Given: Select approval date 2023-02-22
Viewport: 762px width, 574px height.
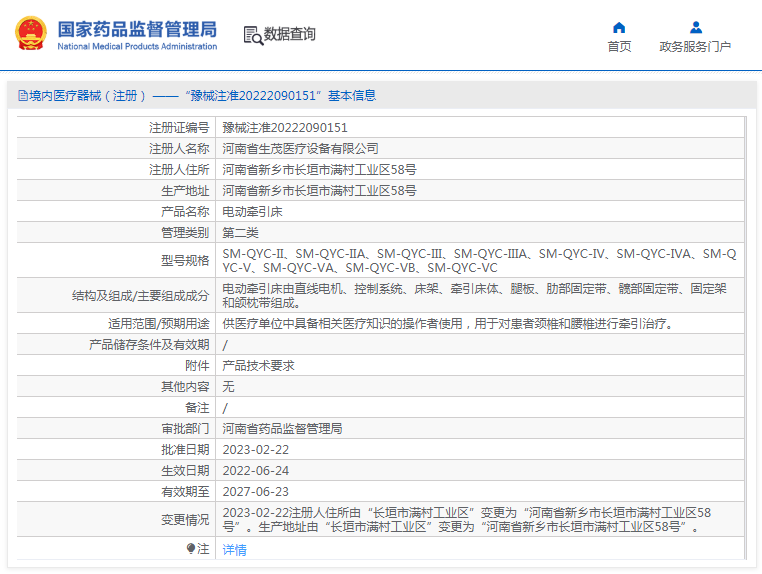Looking at the screenshot, I should pyautogui.click(x=256, y=450).
